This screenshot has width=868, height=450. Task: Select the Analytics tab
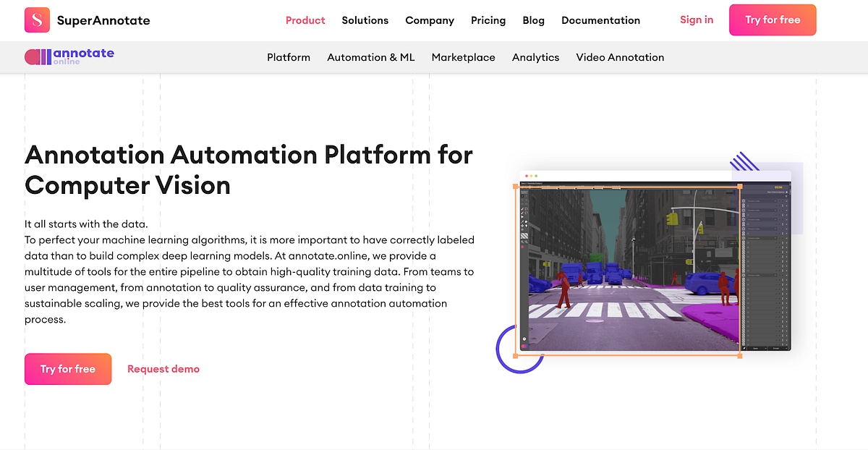[536, 57]
